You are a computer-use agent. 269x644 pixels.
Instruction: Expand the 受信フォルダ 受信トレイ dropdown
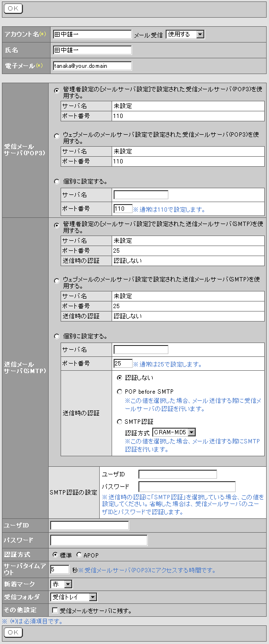pos(74,597)
